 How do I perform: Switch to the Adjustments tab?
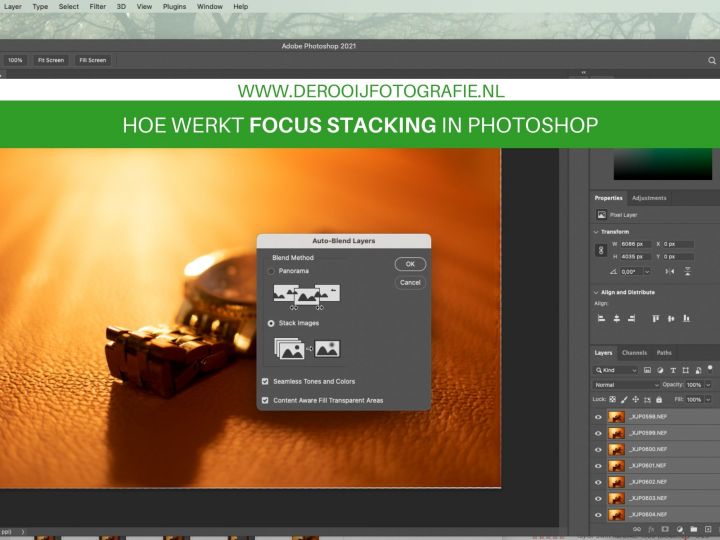point(649,198)
